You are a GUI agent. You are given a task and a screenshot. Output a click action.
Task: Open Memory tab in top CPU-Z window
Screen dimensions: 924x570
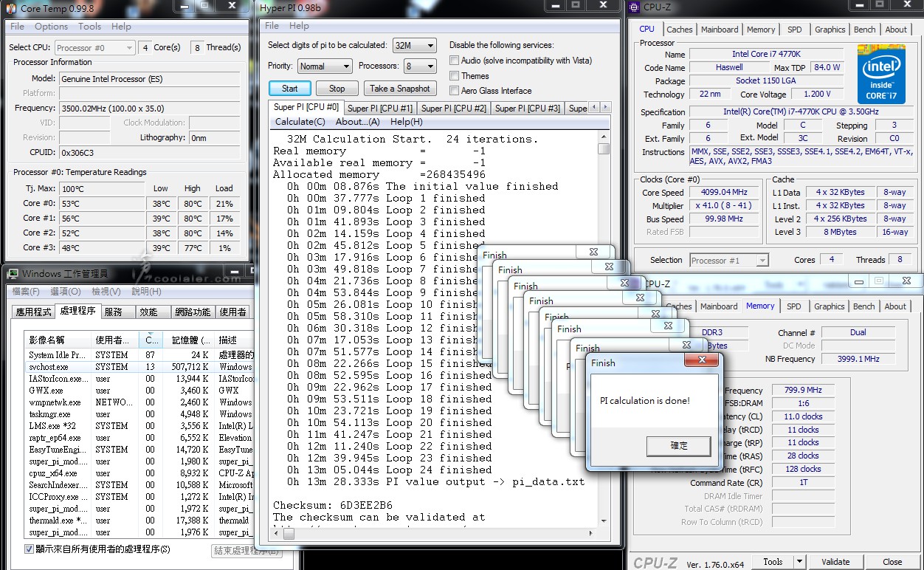click(761, 30)
